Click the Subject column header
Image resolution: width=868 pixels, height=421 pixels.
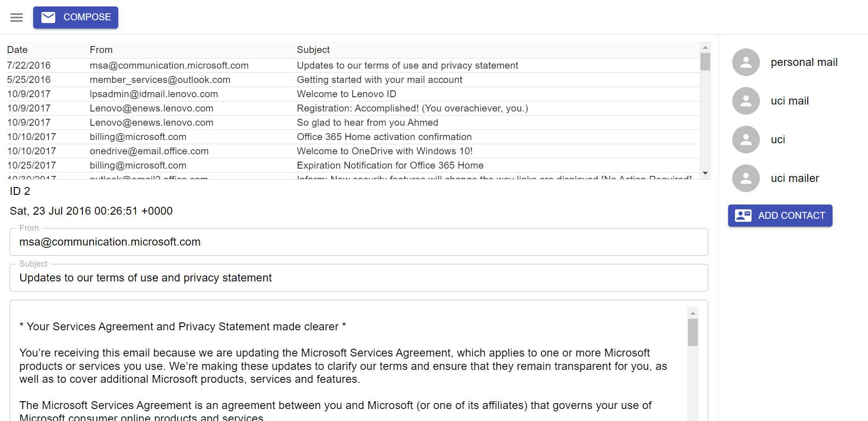(x=313, y=50)
